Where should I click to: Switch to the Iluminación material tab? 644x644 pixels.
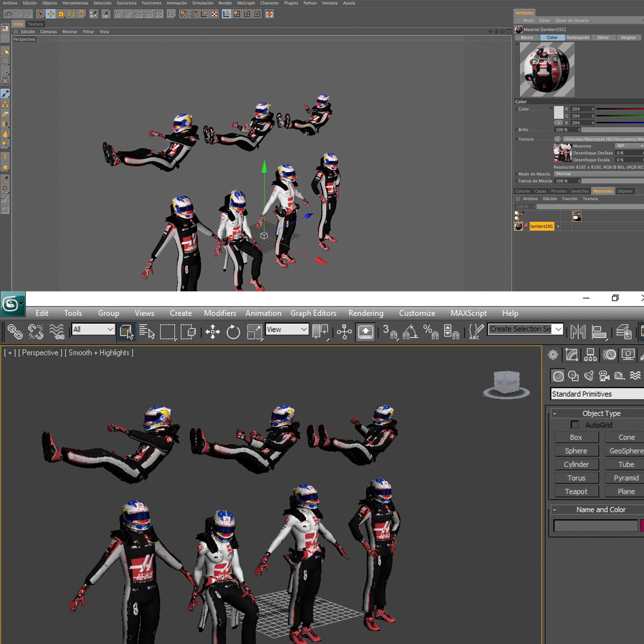click(578, 38)
